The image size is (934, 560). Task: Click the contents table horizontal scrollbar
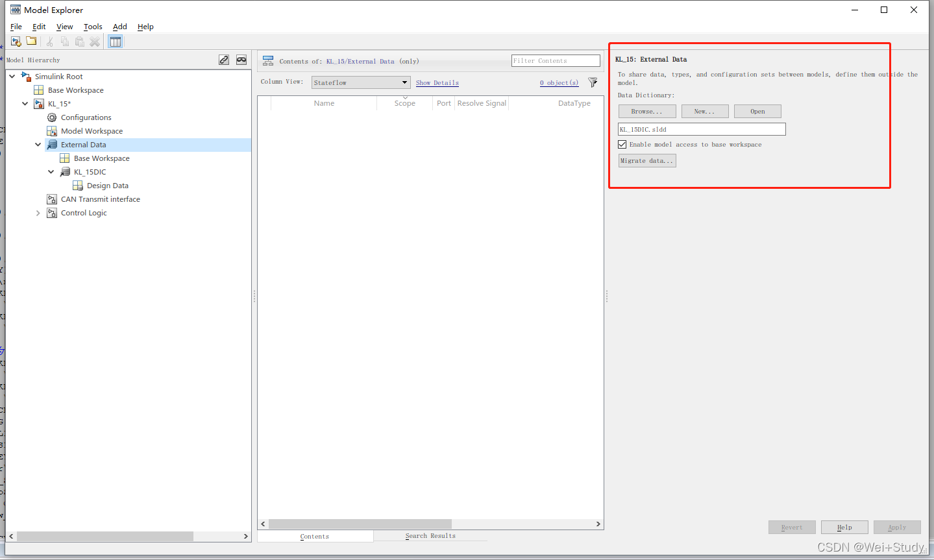(x=360, y=524)
